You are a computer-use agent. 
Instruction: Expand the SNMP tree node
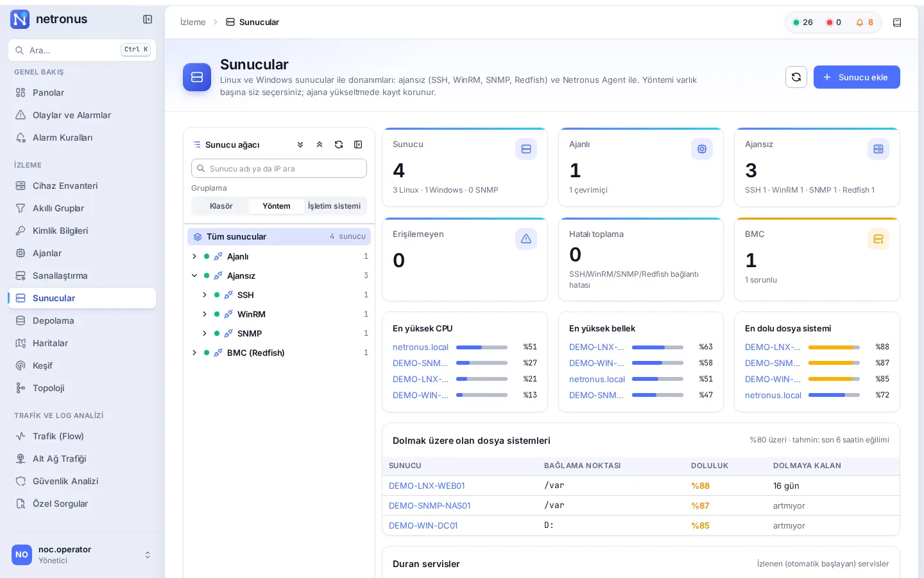click(x=205, y=333)
